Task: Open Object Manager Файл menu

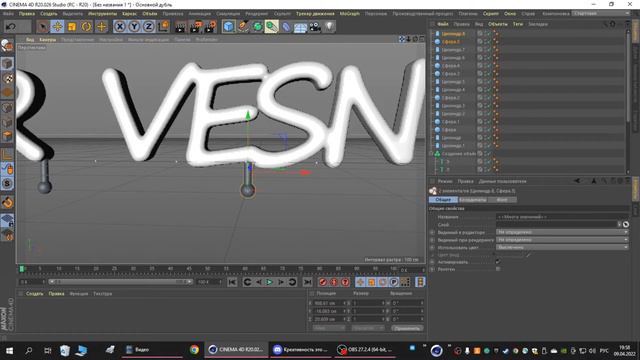Action: coord(443,24)
